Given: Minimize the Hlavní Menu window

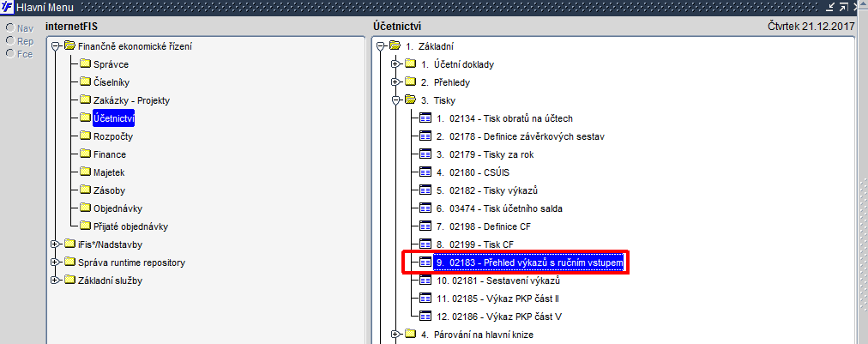Looking at the screenshot, I should [831, 7].
